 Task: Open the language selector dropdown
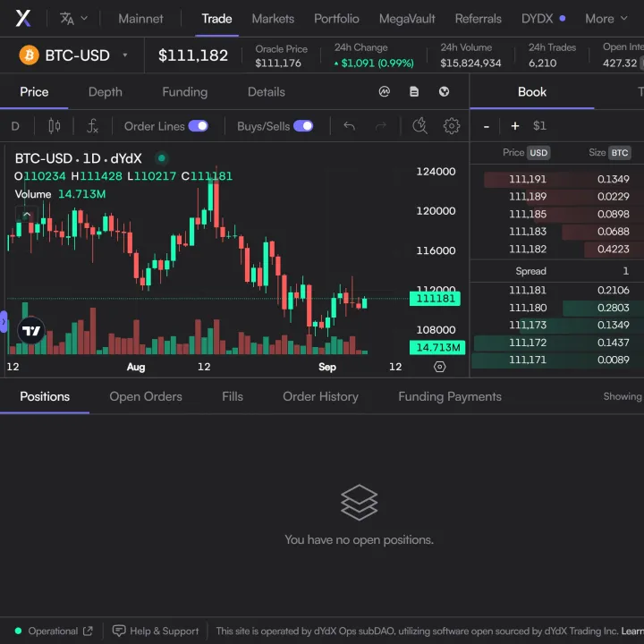coord(73,18)
